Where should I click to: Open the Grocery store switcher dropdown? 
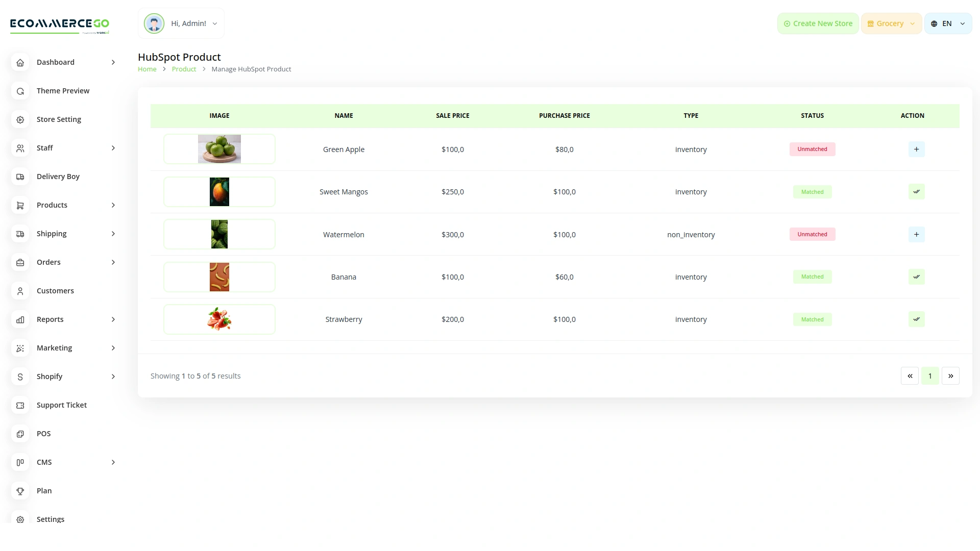click(x=891, y=23)
